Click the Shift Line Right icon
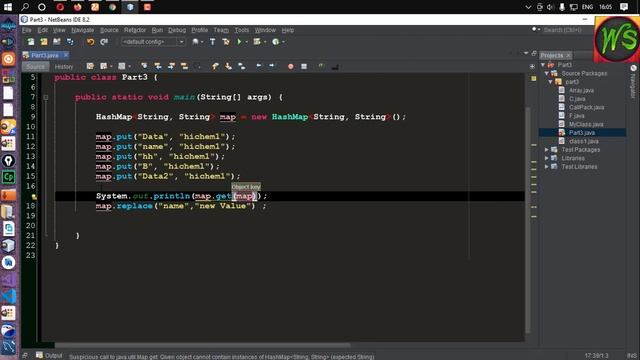This screenshot has width=640, height=360. click(272, 66)
